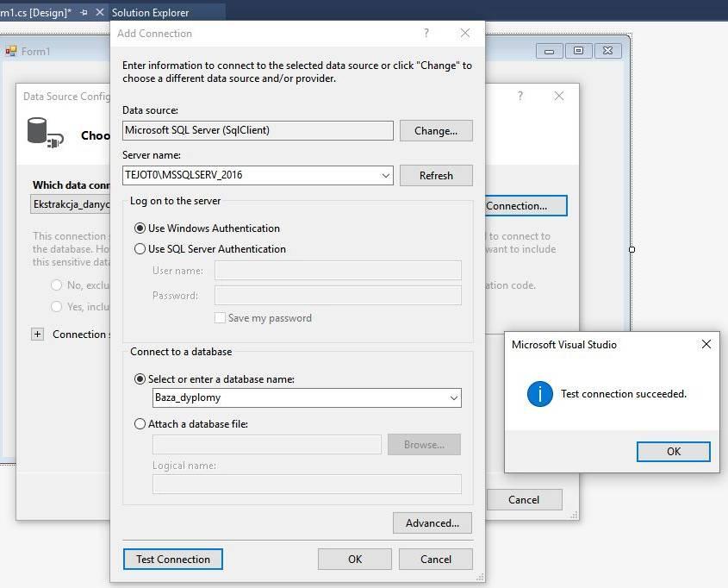
Task: Maximize the Form1 designer window
Action: point(578,51)
